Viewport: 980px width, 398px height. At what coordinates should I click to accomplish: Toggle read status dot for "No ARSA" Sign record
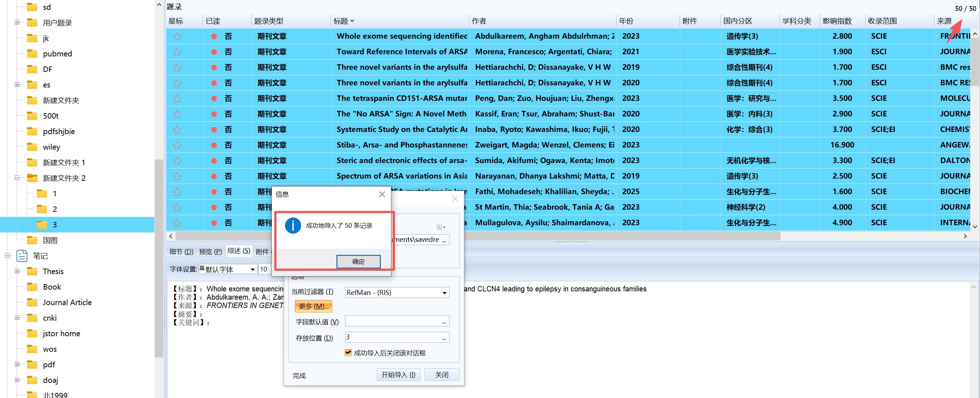tap(214, 114)
